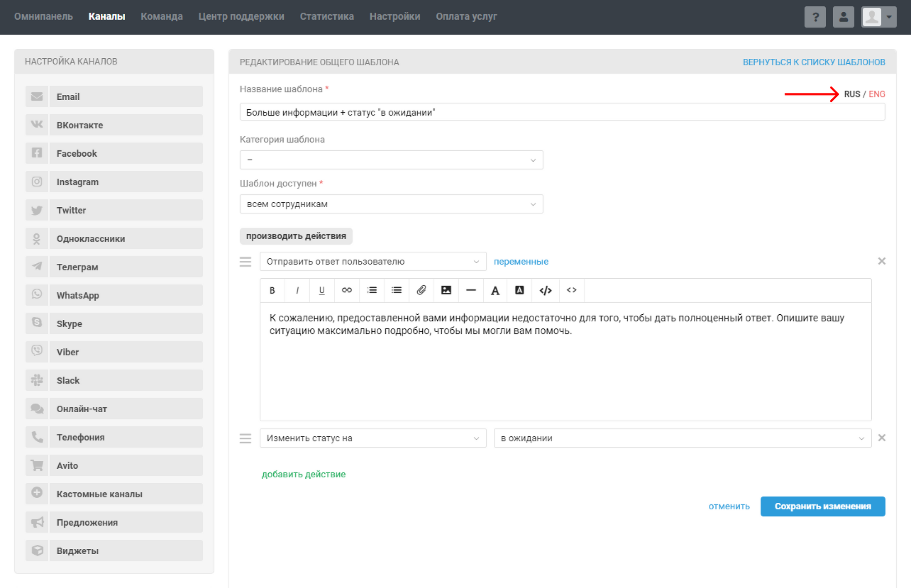Screen dimensions: 911x588
Task: Click the производить действия button
Action: coord(296,236)
